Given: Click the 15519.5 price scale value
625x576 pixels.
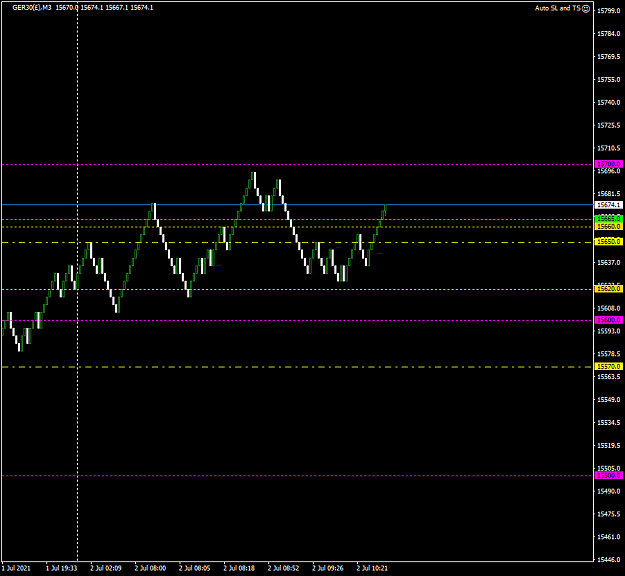Looking at the screenshot, I should tap(609, 446).
